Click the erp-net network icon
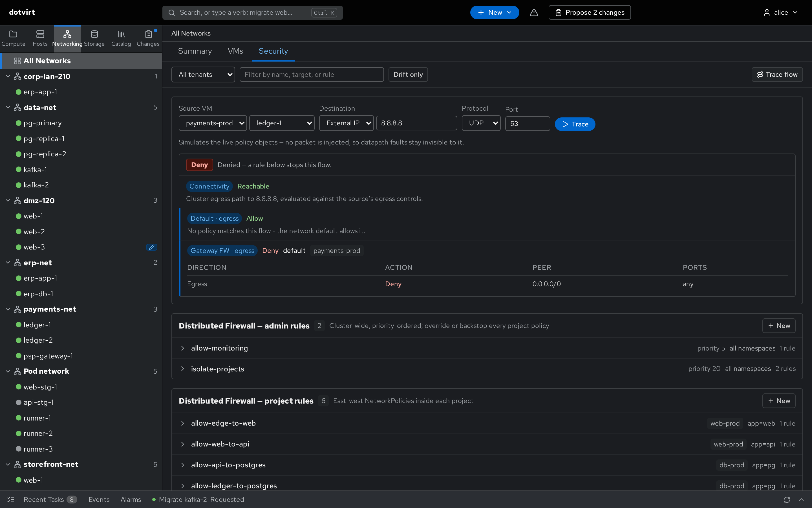 [x=17, y=263]
